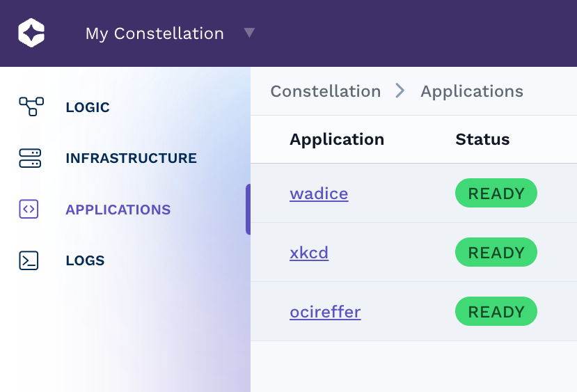Click the Constellation hexagon logo
Image resolution: width=577 pixels, height=392 pixels.
(x=31, y=33)
